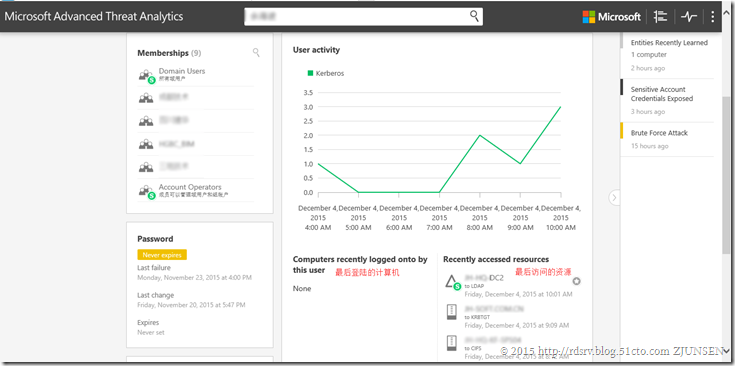
Task: Search memberships with the magnifier icon
Action: tap(256, 52)
